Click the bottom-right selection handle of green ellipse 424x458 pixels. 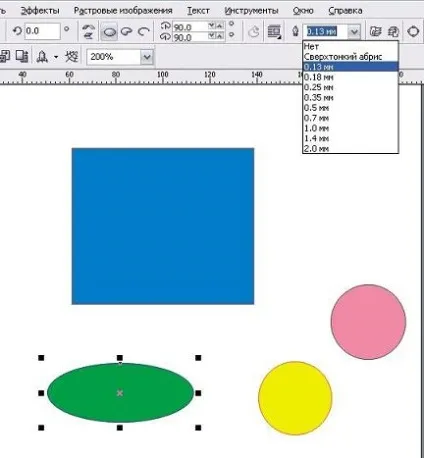(198, 427)
